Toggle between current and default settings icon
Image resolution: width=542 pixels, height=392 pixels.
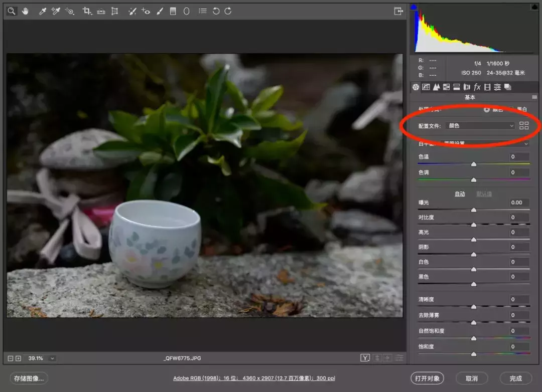click(x=399, y=358)
